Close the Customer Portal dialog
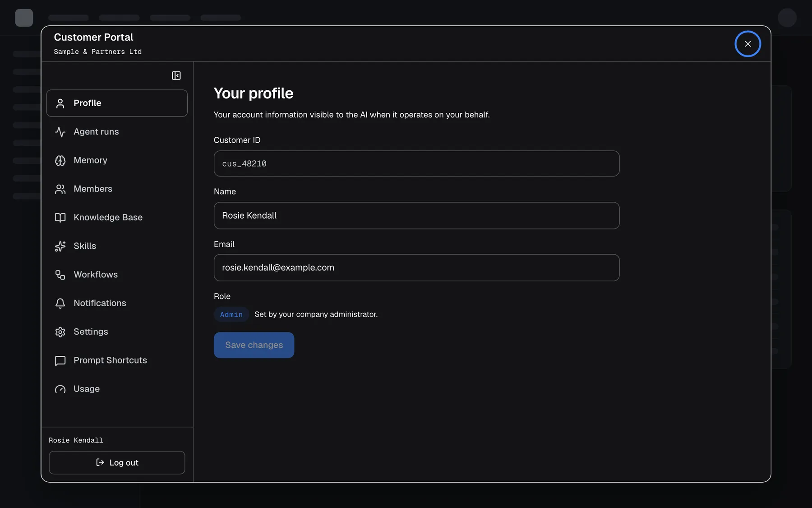812x508 pixels. (747, 44)
